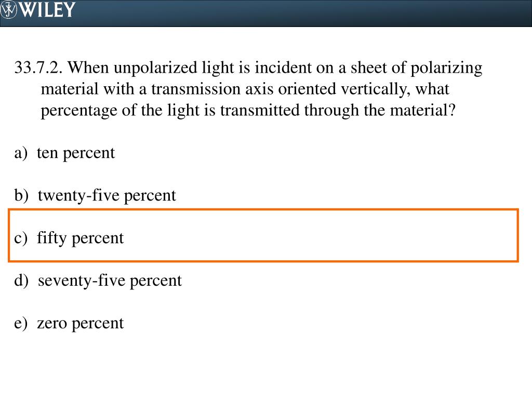Click the question number 33.7.2.
532x399 pixels.
pyautogui.click(x=38, y=67)
